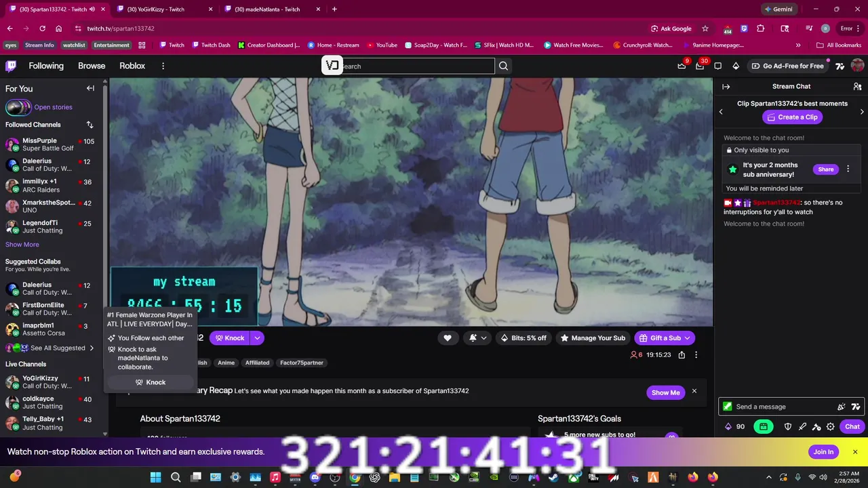
Task: Share the stream via share icon
Action: tap(682, 354)
